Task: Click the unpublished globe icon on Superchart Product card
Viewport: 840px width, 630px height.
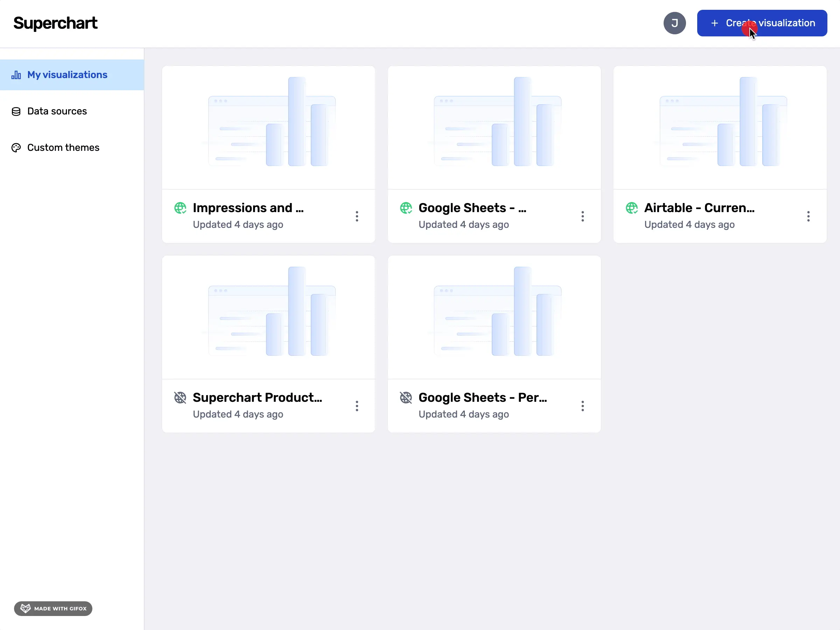Action: 180,398
